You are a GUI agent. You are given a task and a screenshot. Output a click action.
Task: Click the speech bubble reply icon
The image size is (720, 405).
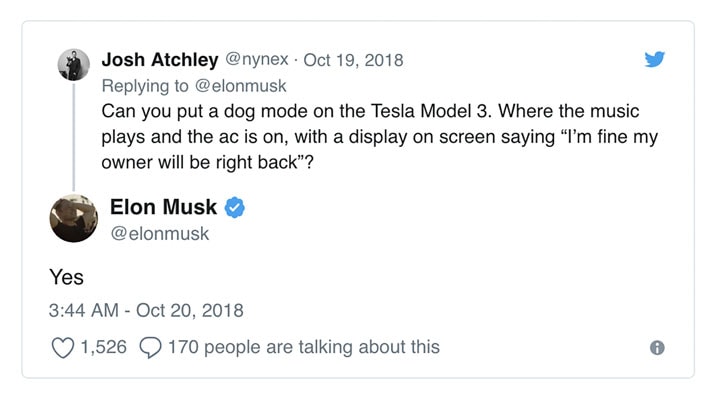pos(151,347)
